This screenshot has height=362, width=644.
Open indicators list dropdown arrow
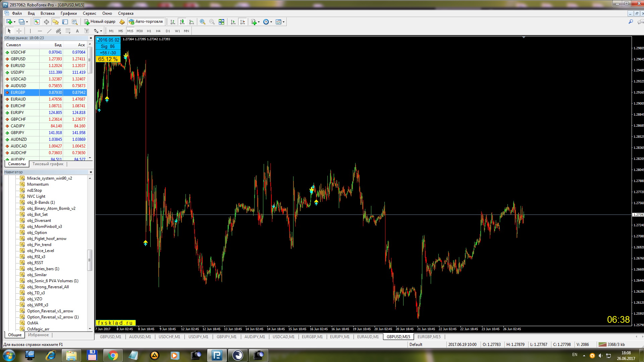pyautogui.click(x=259, y=22)
